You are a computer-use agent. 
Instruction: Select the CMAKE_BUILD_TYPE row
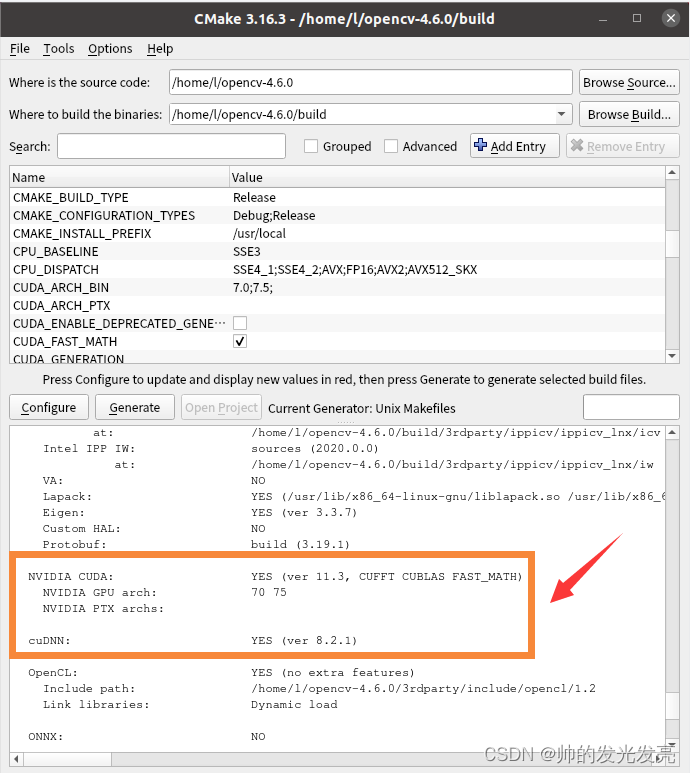[337, 197]
